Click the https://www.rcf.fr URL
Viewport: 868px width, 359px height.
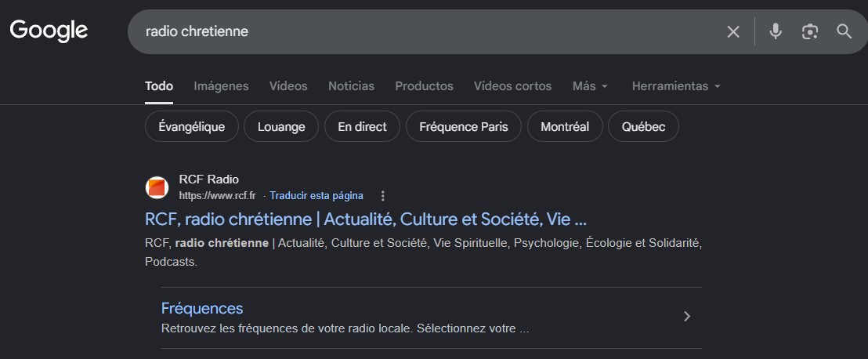tap(218, 195)
